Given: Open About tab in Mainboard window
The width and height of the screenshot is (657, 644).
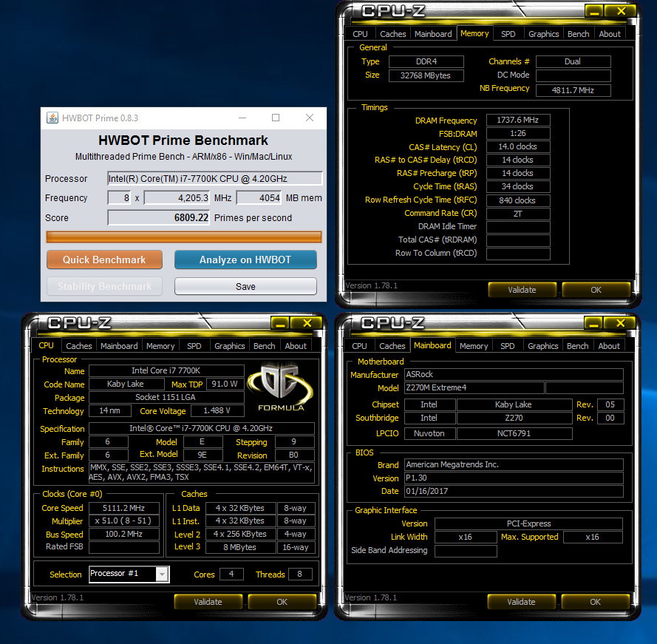Looking at the screenshot, I should click(x=609, y=346).
